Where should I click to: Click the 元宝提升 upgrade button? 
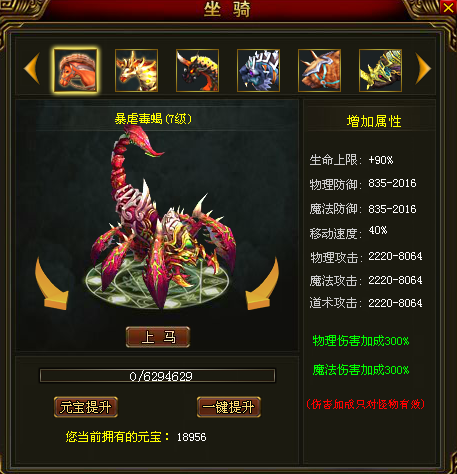(86, 407)
